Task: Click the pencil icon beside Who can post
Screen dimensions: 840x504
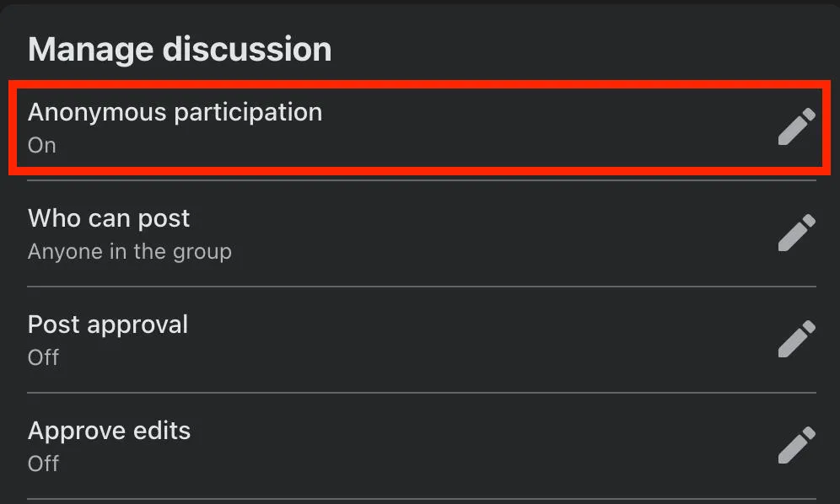Action: [x=797, y=233]
